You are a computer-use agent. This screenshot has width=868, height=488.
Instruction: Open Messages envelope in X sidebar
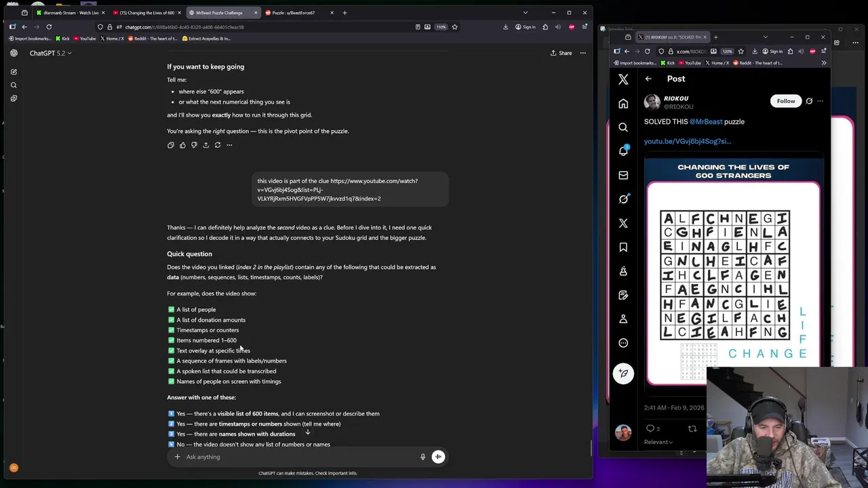coord(623,176)
